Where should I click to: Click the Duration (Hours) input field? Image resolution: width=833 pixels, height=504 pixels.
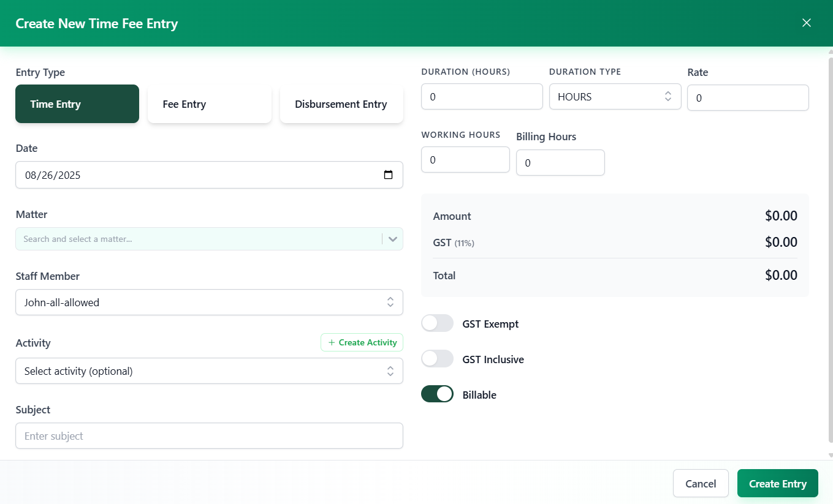pyautogui.click(x=482, y=97)
